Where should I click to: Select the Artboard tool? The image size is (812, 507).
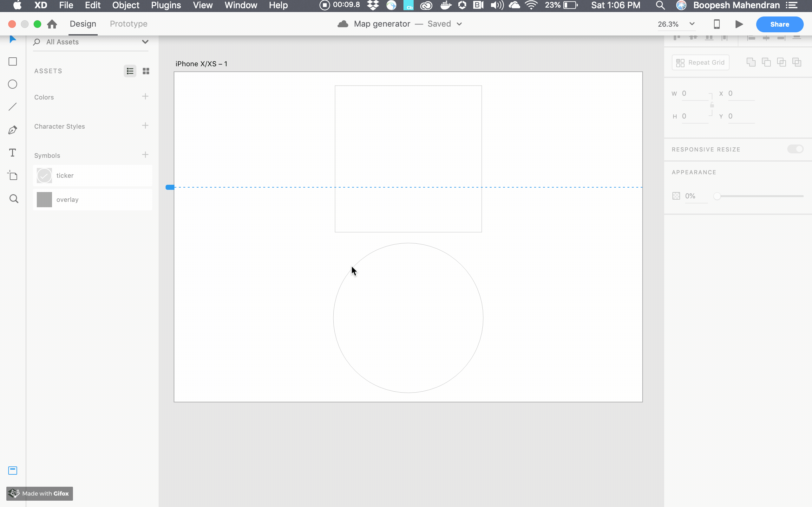[13, 176]
